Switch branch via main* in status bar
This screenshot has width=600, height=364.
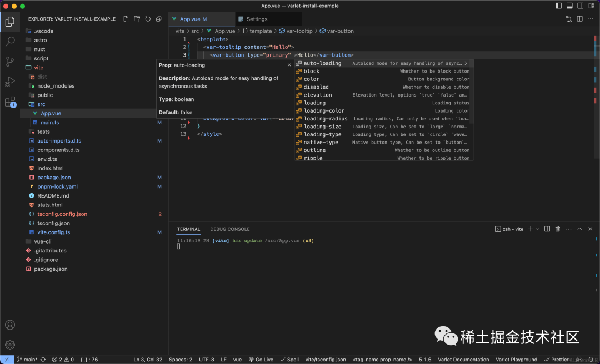(27, 360)
